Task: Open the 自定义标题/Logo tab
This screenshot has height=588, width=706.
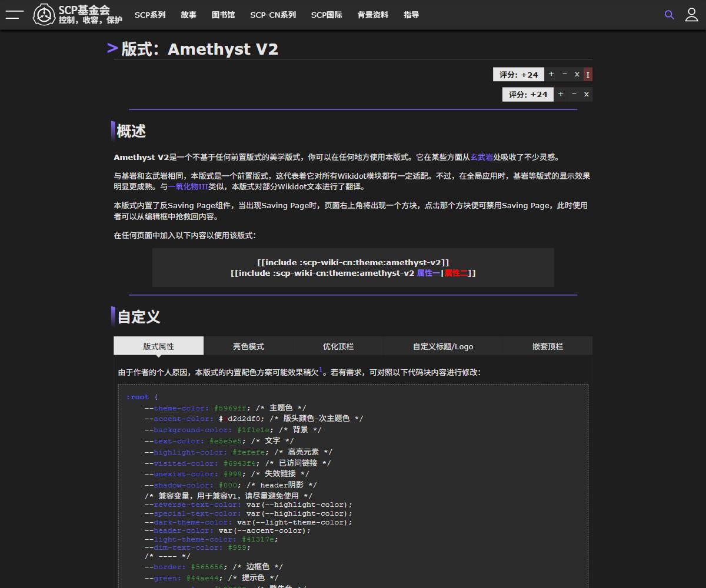Action: click(x=442, y=346)
